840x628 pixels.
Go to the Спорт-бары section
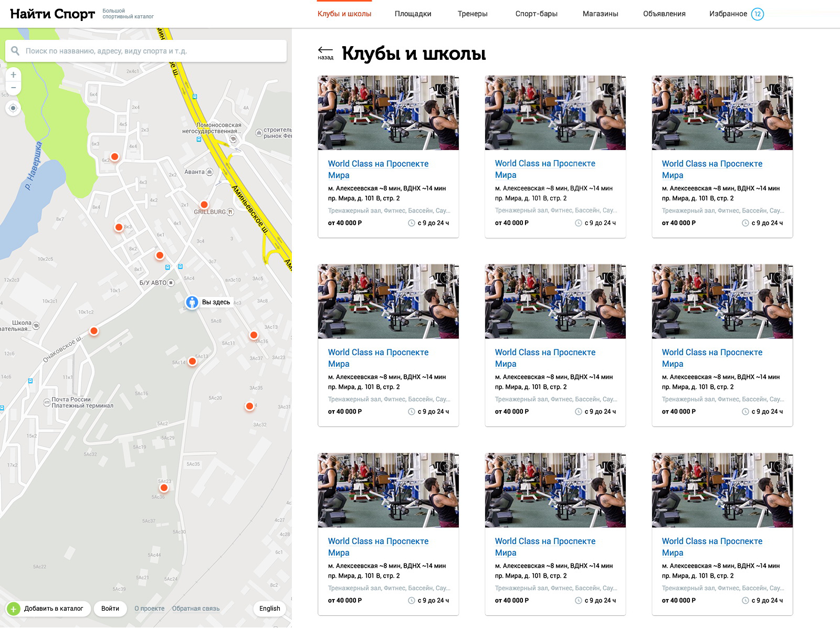pyautogui.click(x=536, y=14)
